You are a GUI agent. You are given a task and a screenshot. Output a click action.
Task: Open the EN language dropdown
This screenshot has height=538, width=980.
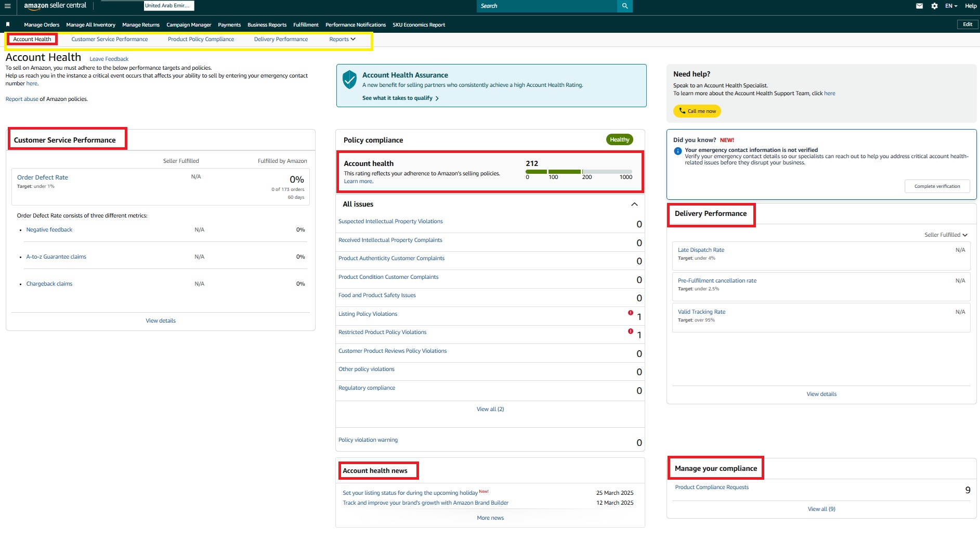tap(951, 6)
